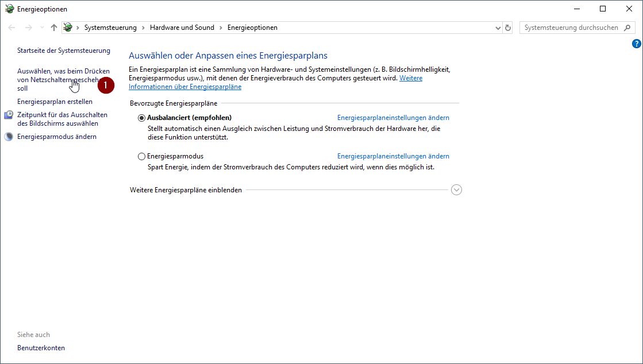Click the back navigation arrow

(11, 28)
